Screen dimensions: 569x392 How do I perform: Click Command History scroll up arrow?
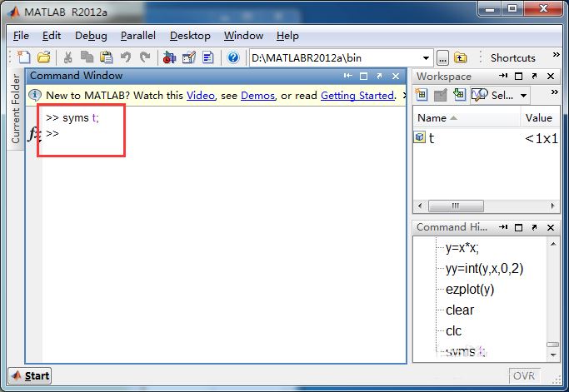[x=553, y=244]
